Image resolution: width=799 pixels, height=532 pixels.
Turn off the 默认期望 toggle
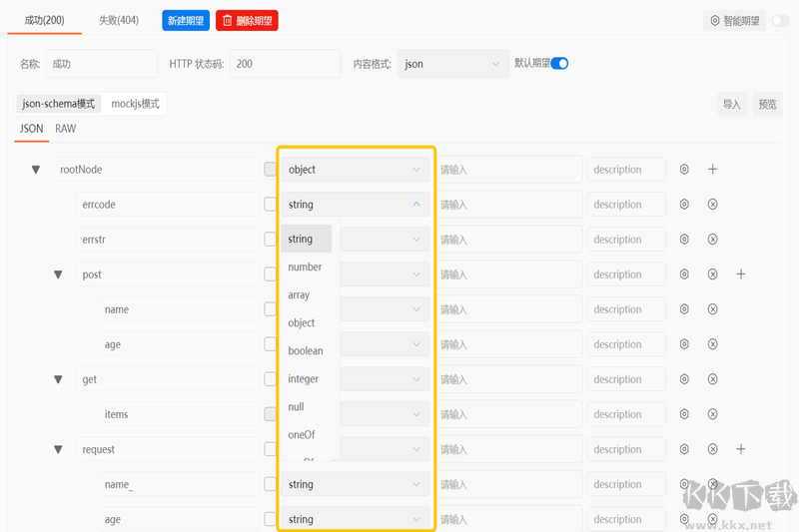559,63
